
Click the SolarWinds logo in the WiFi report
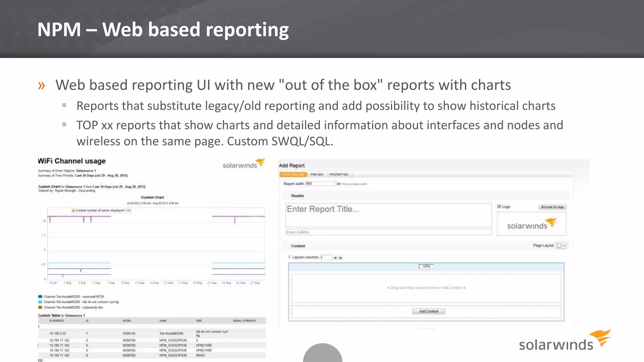(x=244, y=164)
